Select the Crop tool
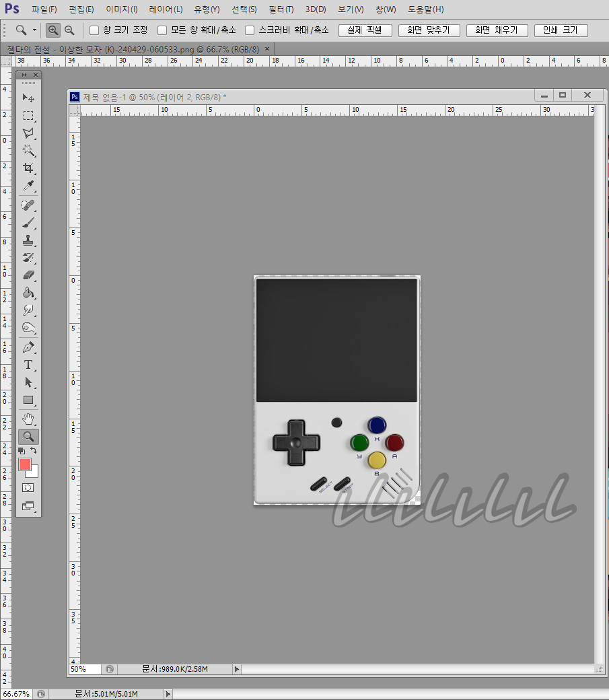Image resolution: width=609 pixels, height=700 pixels. coord(28,168)
